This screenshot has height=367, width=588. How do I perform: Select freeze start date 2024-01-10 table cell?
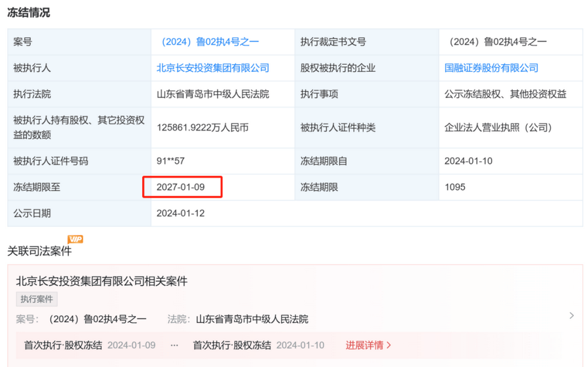(x=469, y=161)
